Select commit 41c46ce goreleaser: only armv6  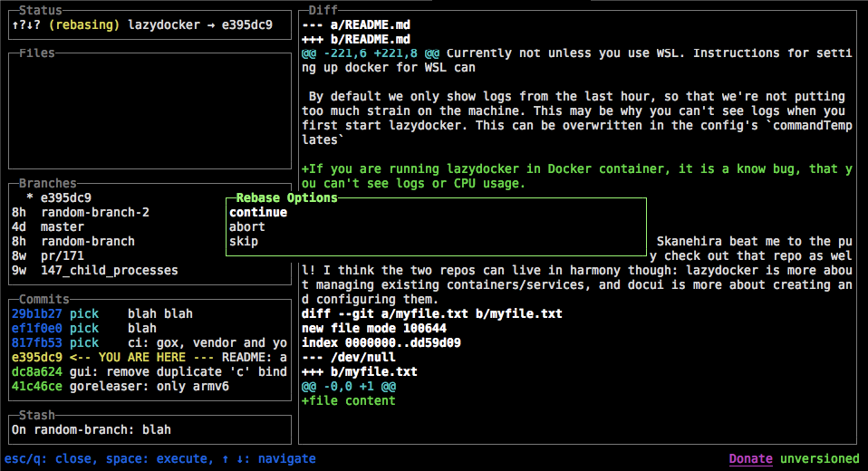(149, 387)
